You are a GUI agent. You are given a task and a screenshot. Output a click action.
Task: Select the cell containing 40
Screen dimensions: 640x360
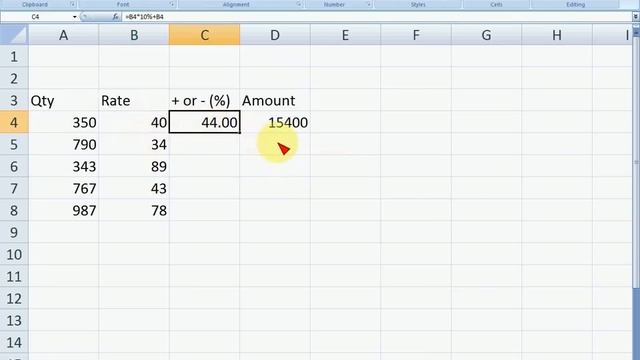pos(134,122)
